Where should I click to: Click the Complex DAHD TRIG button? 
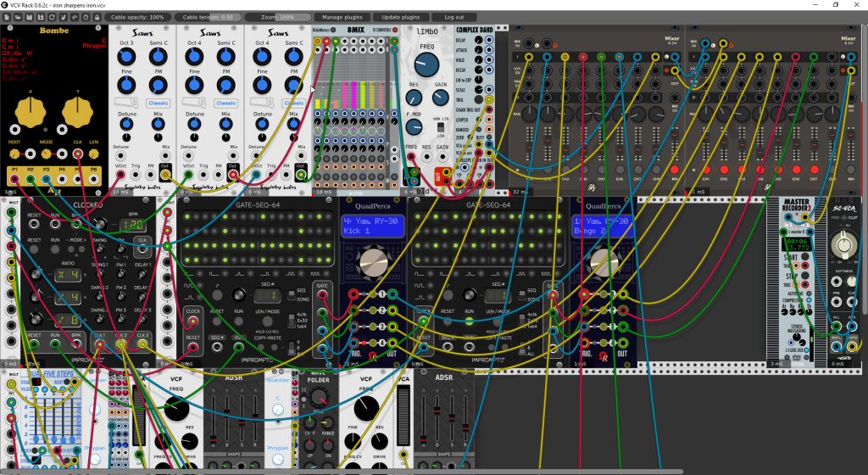tap(478, 99)
